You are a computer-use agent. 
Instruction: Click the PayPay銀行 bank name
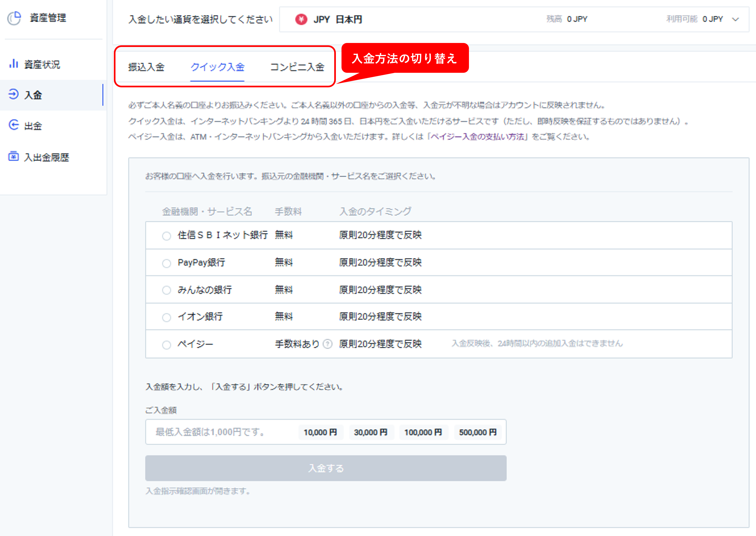[201, 262]
